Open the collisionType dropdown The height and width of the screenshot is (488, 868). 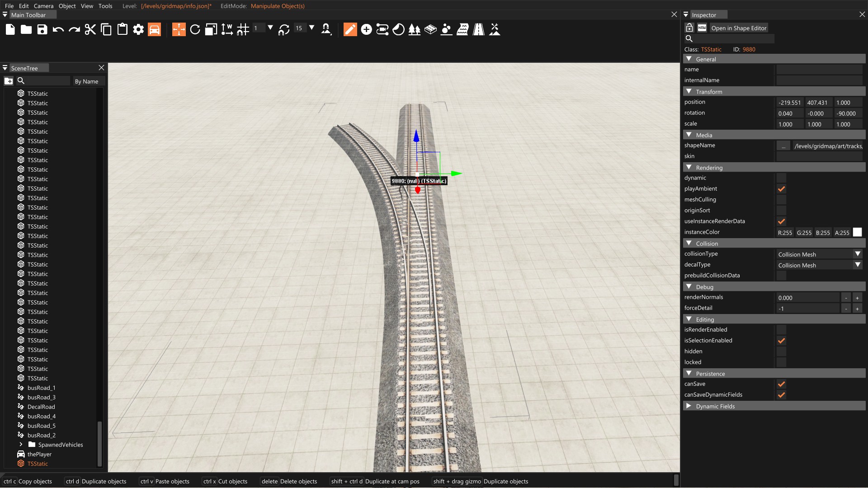[819, 254]
